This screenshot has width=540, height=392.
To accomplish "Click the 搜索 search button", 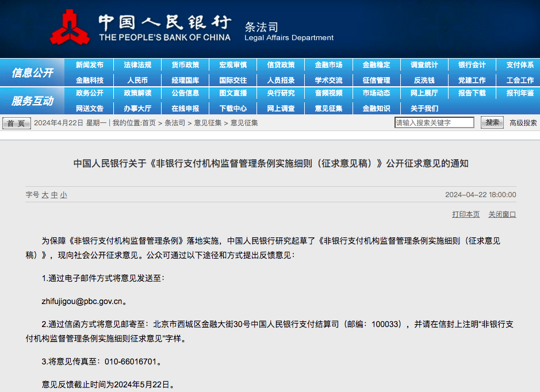I will point(492,122).
